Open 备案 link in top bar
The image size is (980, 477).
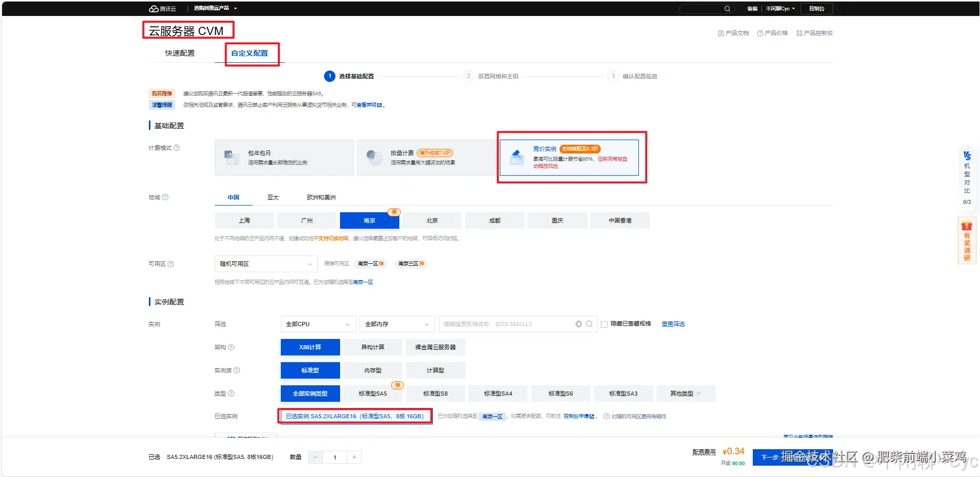[x=752, y=9]
